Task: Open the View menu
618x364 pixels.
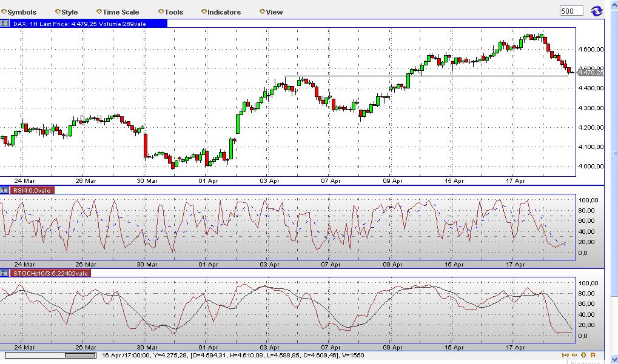Action: click(271, 12)
